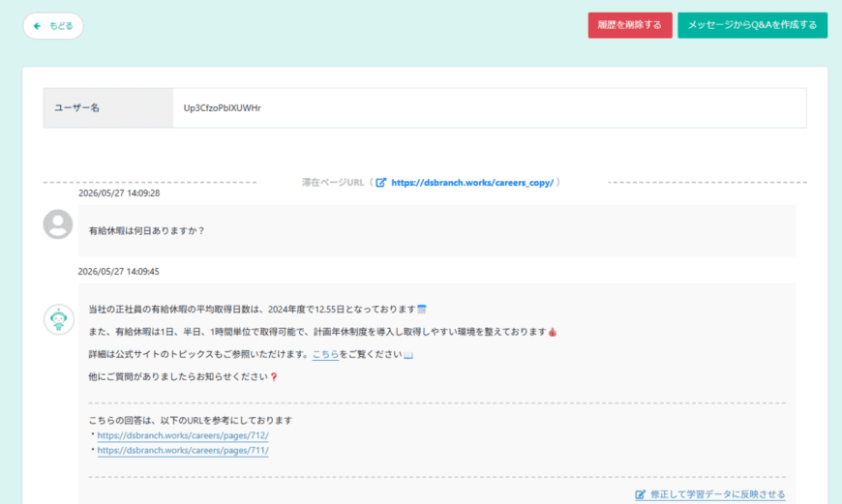Click the sentence starting また、有給休暇は1日
Image resolution: width=842 pixels, height=504 pixels.
[x=317, y=332]
